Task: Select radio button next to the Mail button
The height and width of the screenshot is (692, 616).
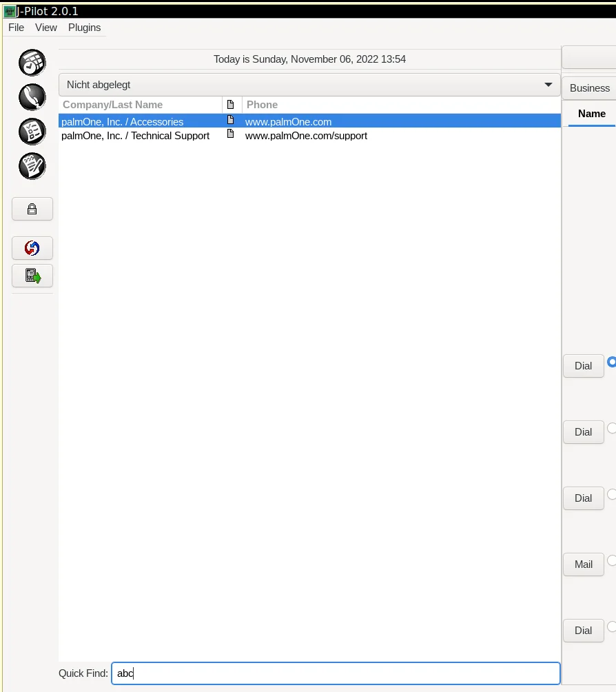Action: click(612, 560)
